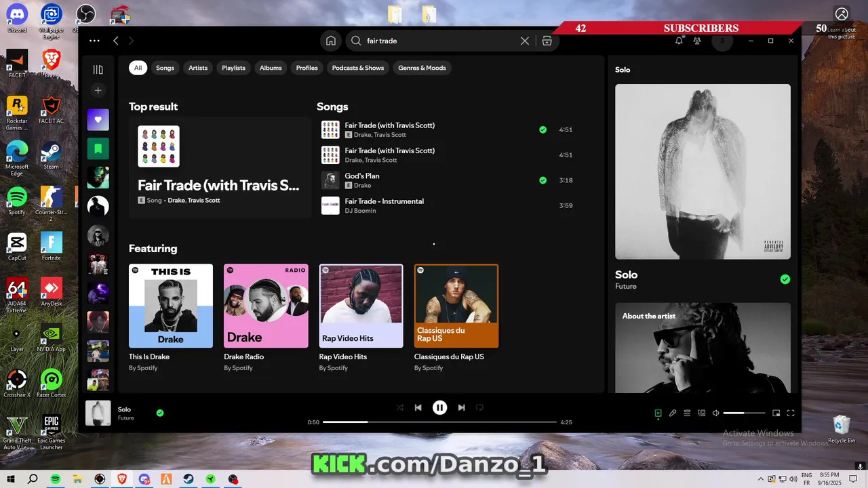Toggle saved check on first Fair Trade song

pos(542,129)
